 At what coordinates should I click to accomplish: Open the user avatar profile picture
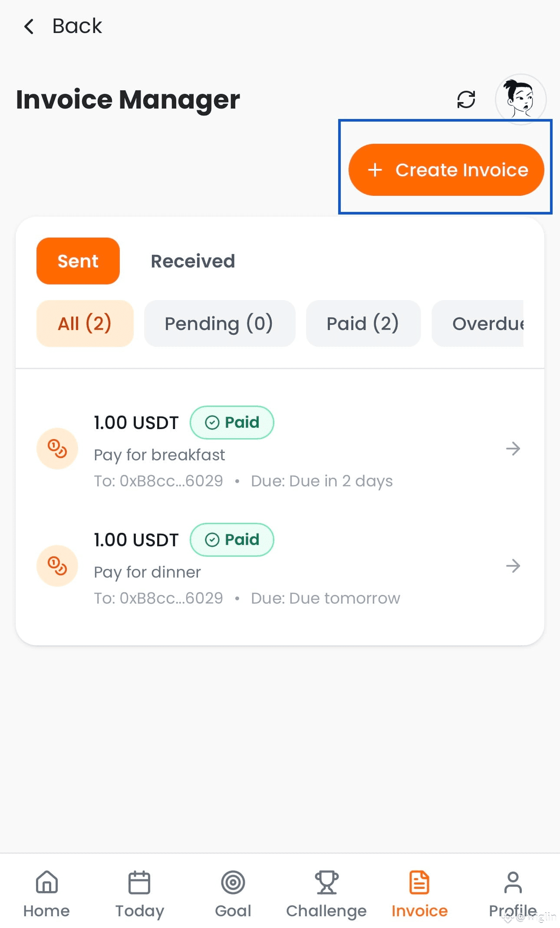point(520,99)
